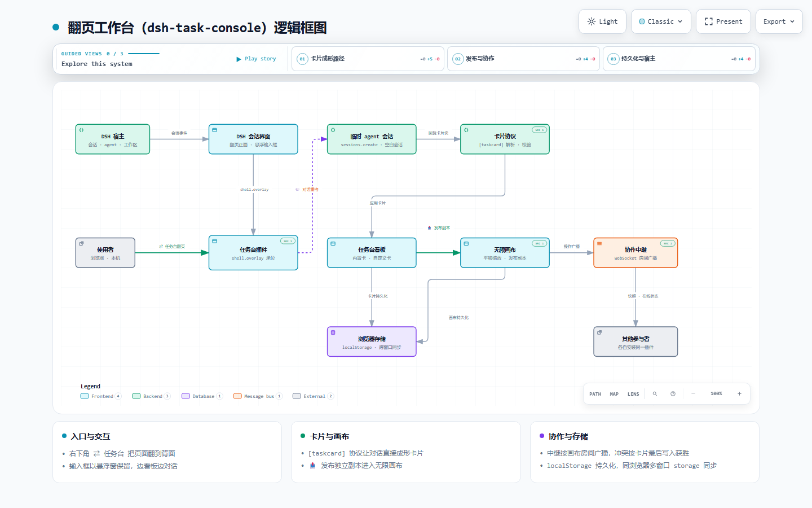Click the code icon on DSH 宿主 node
The width and height of the screenshot is (812, 508).
(x=81, y=130)
